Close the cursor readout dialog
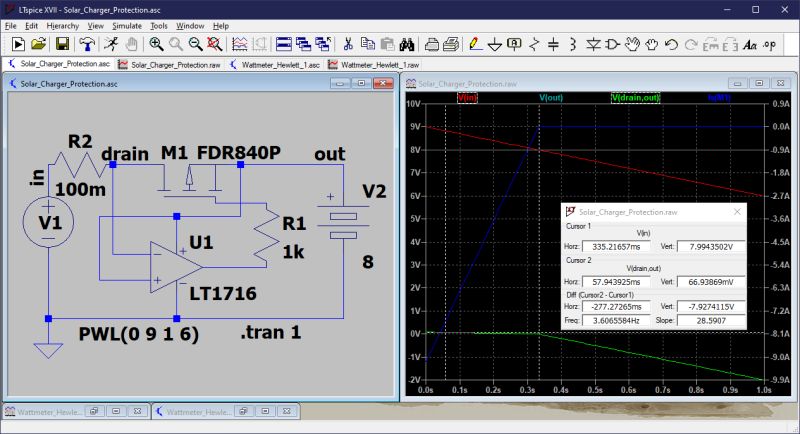The image size is (800, 434). tap(737, 212)
